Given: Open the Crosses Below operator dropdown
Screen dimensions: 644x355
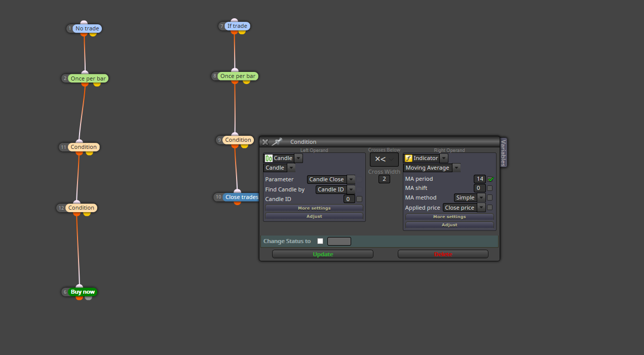Looking at the screenshot, I should click(x=384, y=160).
